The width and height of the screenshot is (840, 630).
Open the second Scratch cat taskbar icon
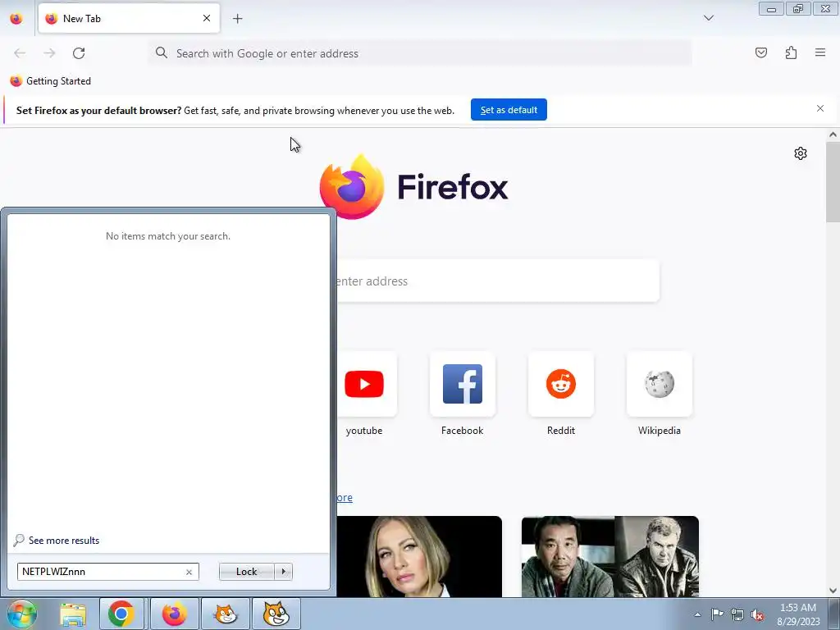(276, 614)
